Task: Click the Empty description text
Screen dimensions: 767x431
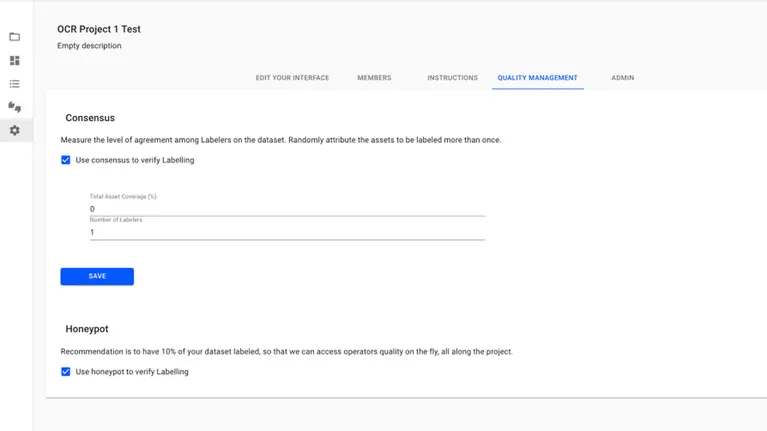Action: [89, 46]
